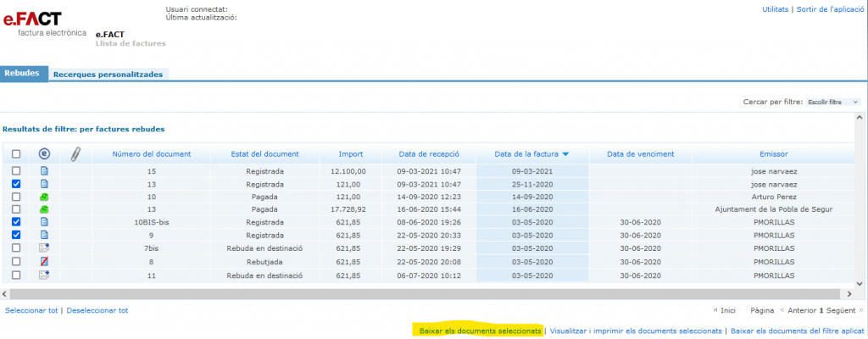Image resolution: width=868 pixels, height=339 pixels.
Task: Open the registered document icon for invoice 15
Action: [45, 171]
